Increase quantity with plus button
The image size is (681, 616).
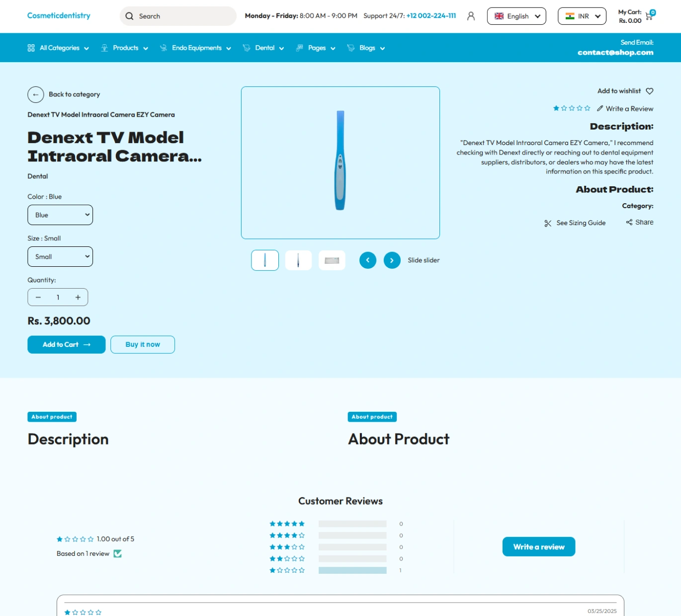click(x=78, y=297)
